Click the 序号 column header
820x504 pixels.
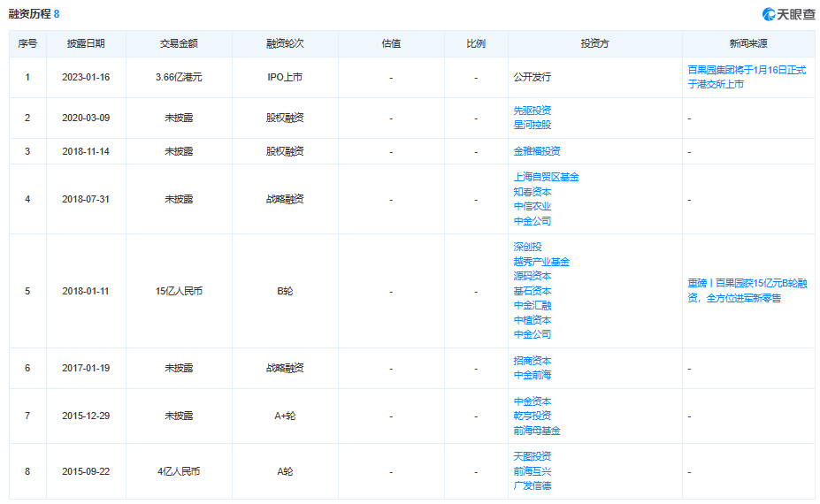pyautogui.click(x=27, y=43)
